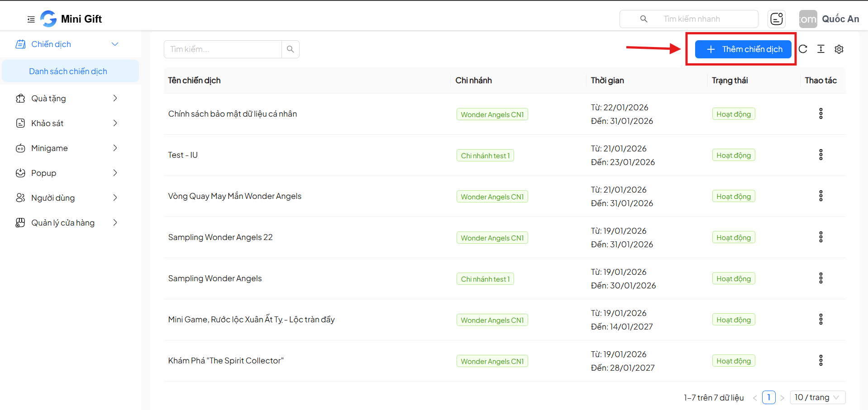Open actions menu for Khám Phá Spirit Collector
868x410 pixels.
820,360
